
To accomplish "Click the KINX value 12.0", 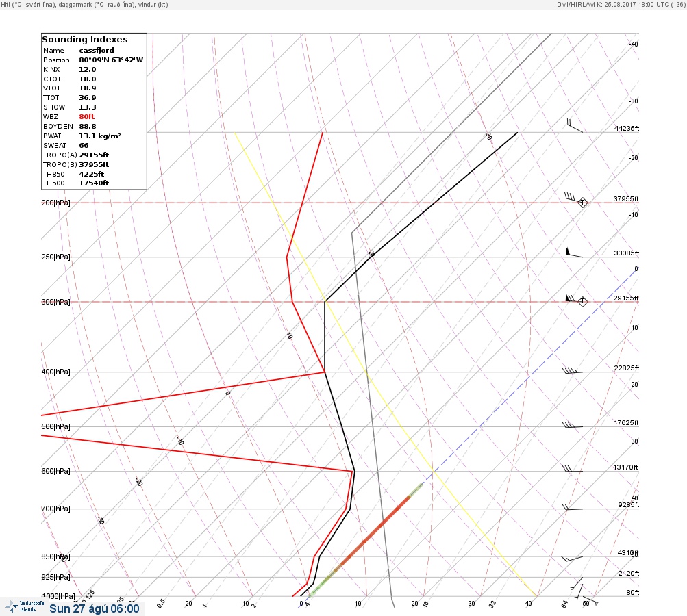I will click(x=87, y=70).
